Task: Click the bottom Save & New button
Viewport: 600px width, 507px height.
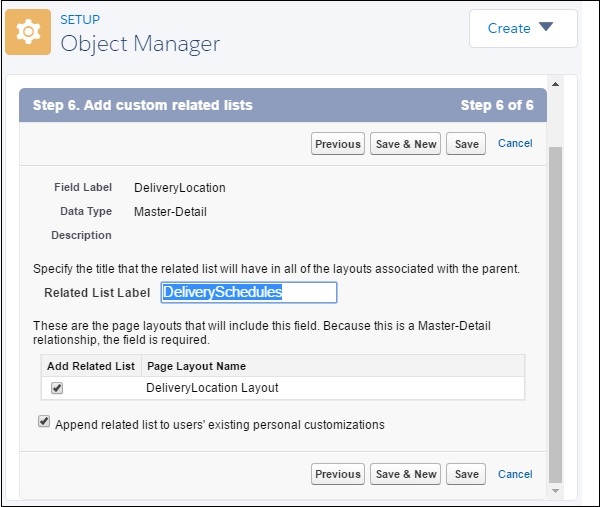Action: coord(405,474)
